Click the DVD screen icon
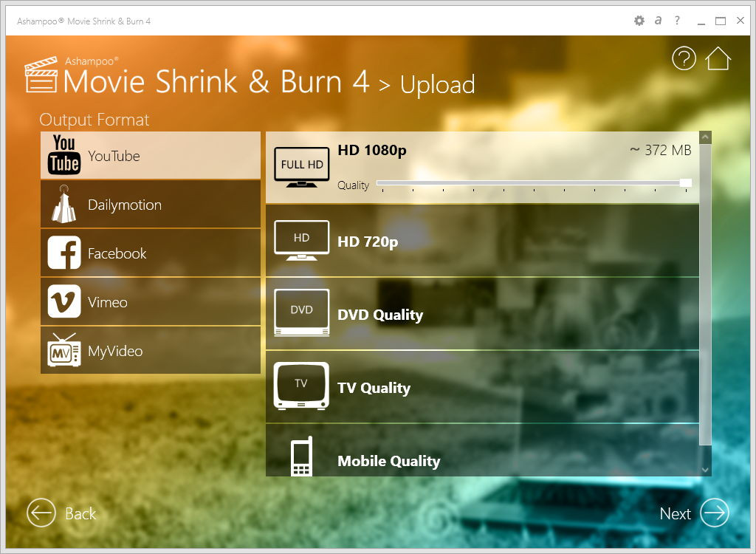This screenshot has height=554, width=756. [x=301, y=312]
